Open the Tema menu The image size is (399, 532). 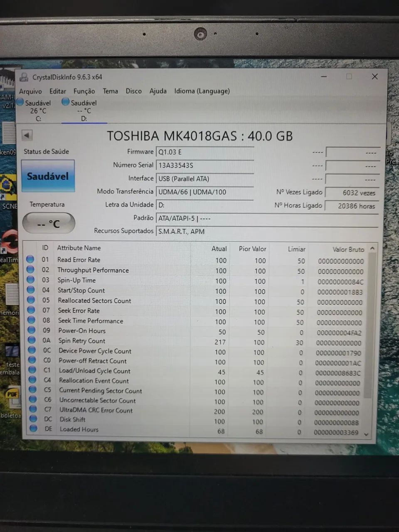[x=110, y=91]
